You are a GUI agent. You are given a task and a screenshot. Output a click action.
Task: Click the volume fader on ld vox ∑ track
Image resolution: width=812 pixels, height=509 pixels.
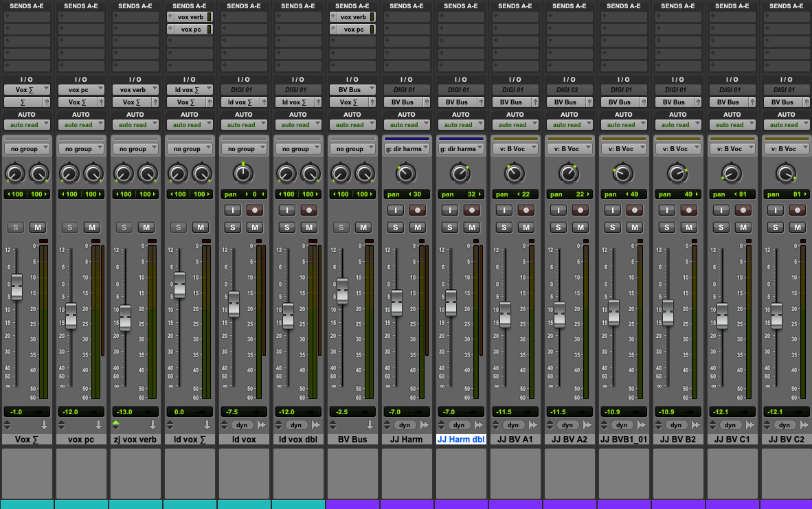coord(179,285)
